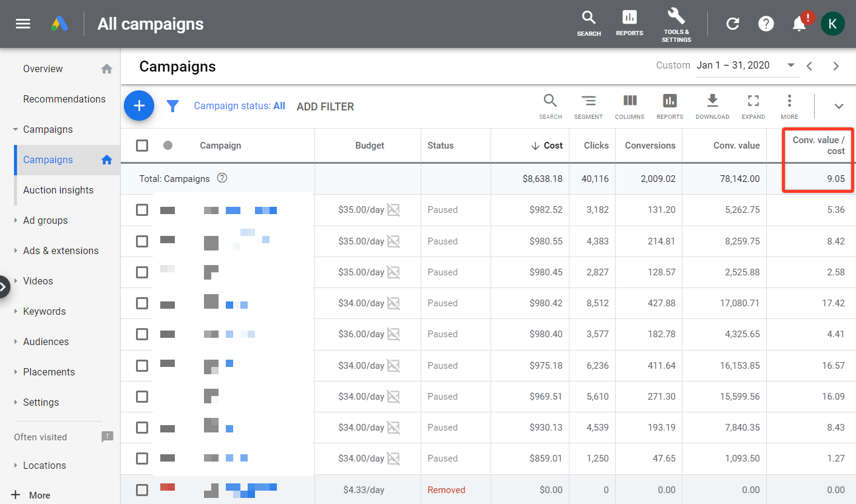This screenshot has width=856, height=504.
Task: Collapse the toolbar chevron at right
Action: coord(839,106)
